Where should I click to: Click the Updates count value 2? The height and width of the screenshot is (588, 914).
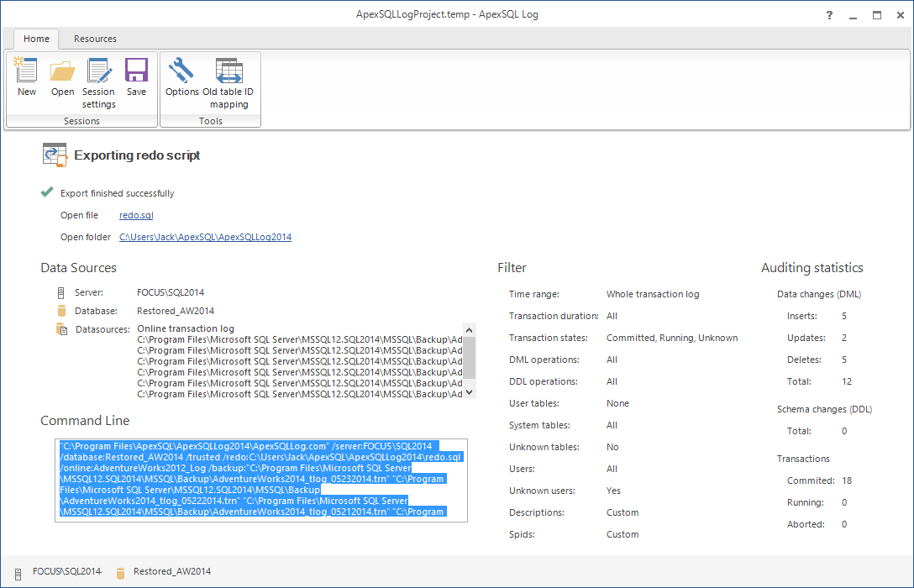pos(844,338)
